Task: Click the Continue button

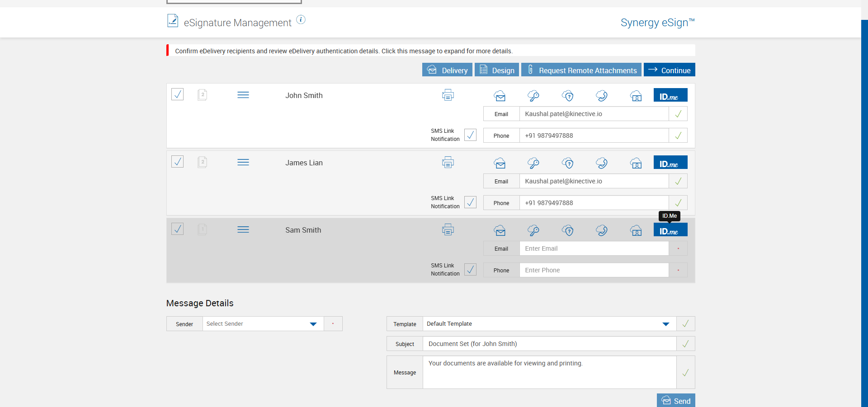Action: click(669, 70)
